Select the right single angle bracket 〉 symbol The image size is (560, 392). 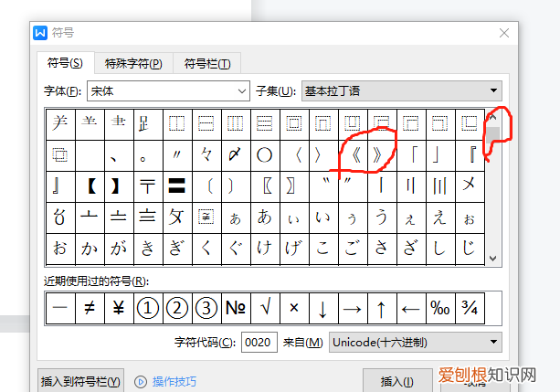point(324,155)
